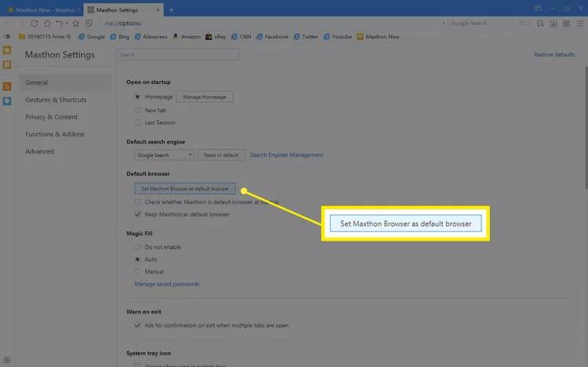
Task: Click the settings gear icon at bottom left
Action: point(7,360)
